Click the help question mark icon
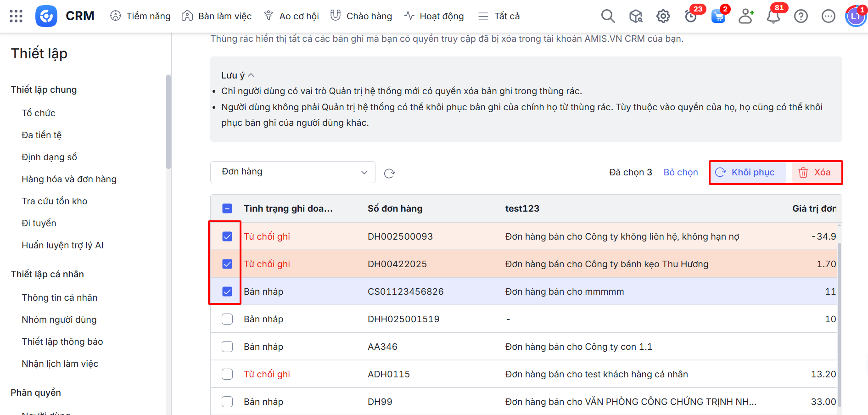 [801, 17]
